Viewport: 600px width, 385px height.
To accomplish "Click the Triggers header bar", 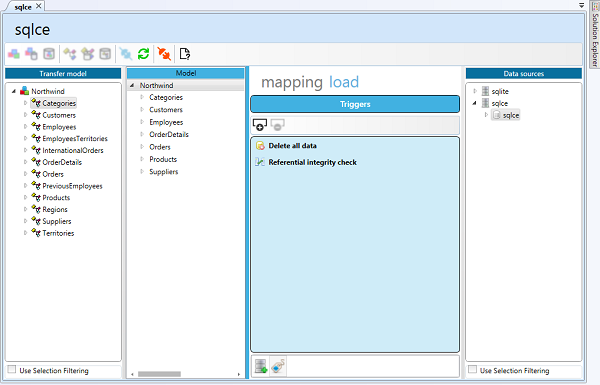I will point(355,104).
